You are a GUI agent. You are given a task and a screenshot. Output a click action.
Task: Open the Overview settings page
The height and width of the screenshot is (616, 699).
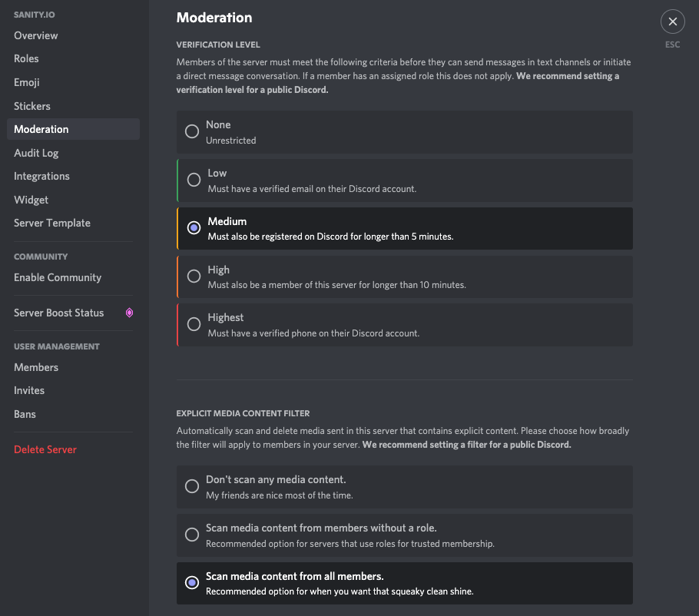pos(35,35)
